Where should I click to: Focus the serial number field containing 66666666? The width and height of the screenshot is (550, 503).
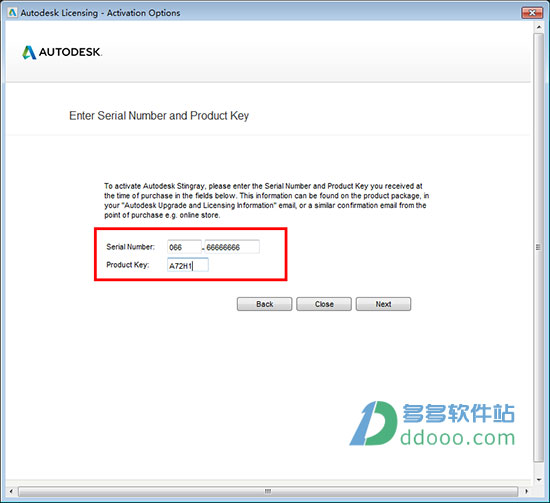232,247
